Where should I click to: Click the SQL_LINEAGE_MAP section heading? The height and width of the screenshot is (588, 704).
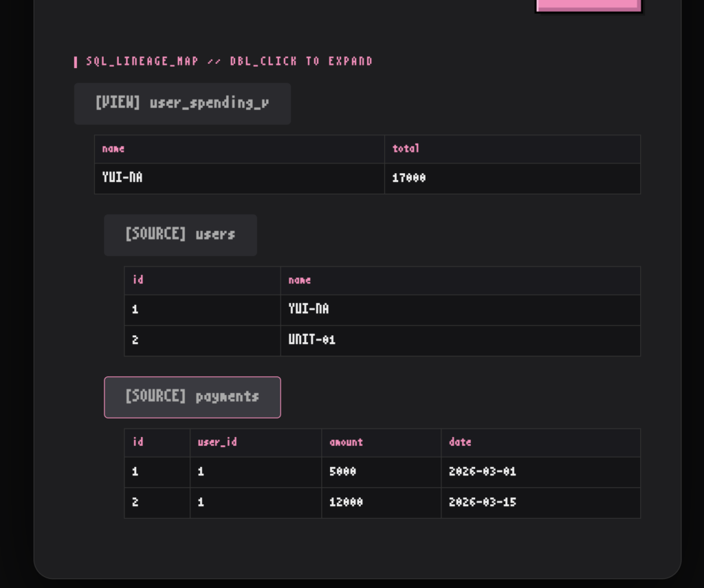(229, 61)
